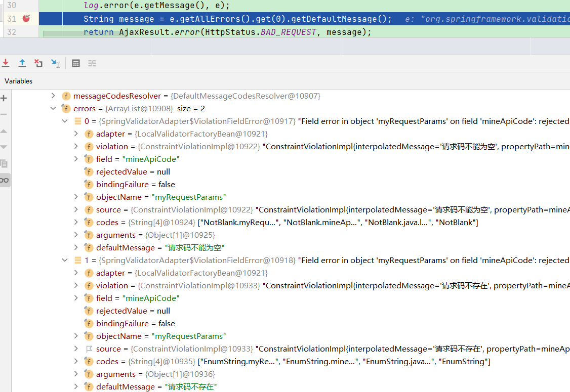
Task: Click the move watch up arrow icon
Action: pos(4,131)
